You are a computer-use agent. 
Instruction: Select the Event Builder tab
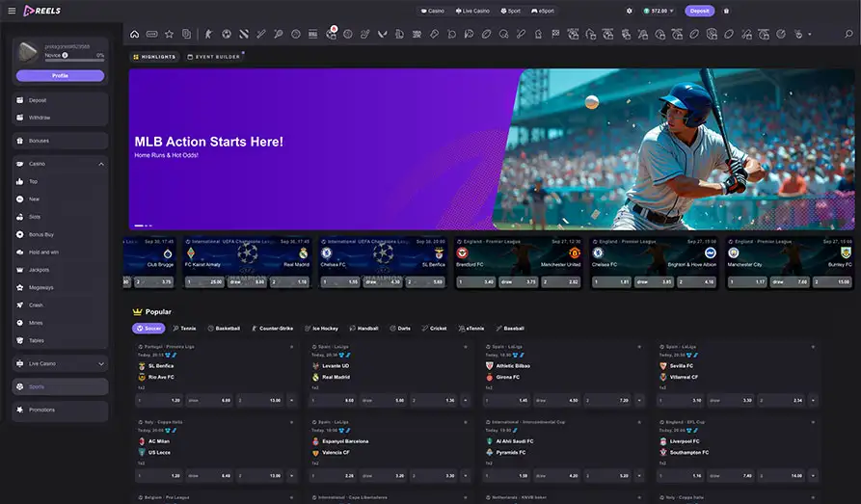(x=214, y=57)
